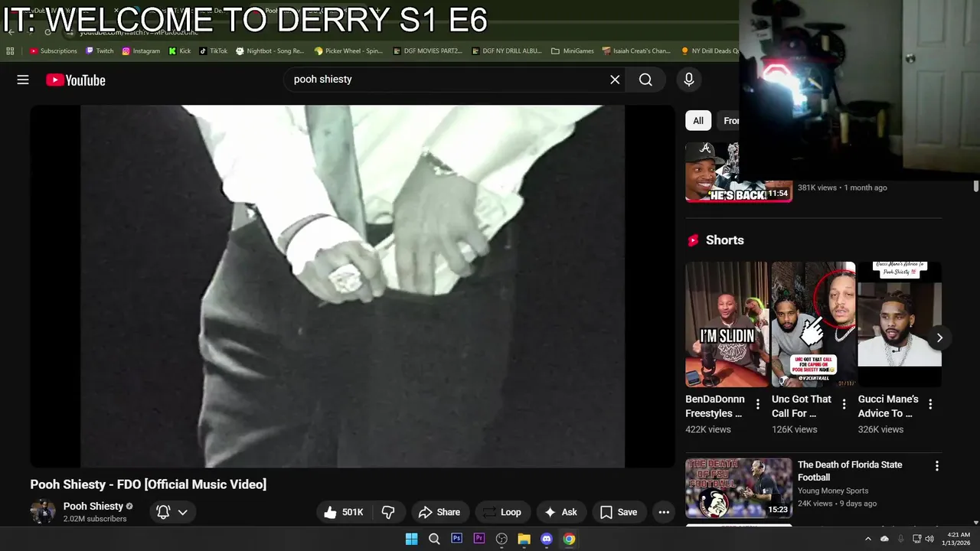
Task: Show next Shorts with the arrow
Action: pos(939,338)
